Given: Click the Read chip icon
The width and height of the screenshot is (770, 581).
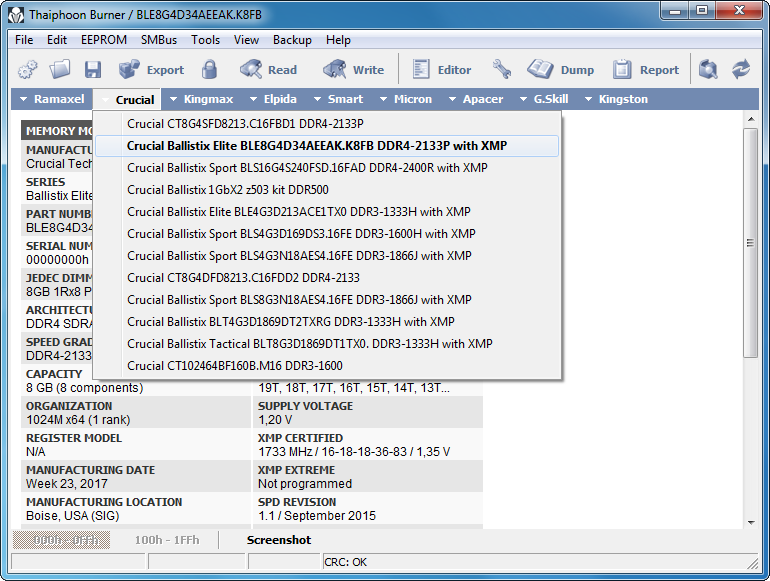Looking at the screenshot, I should [251, 69].
